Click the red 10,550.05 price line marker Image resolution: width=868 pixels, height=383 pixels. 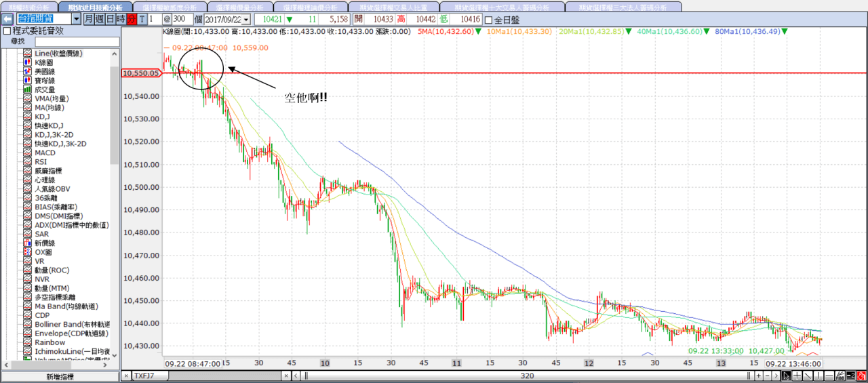[142, 73]
